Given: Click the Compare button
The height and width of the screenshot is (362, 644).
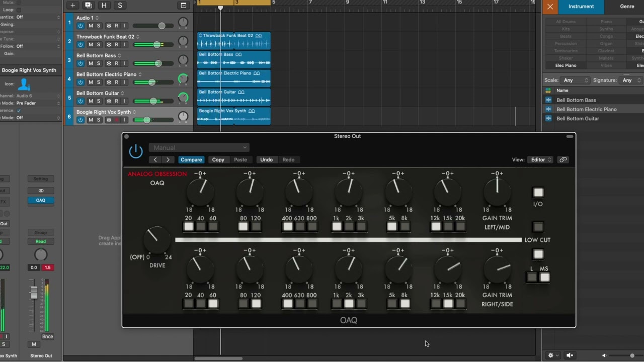Looking at the screenshot, I should tap(191, 160).
